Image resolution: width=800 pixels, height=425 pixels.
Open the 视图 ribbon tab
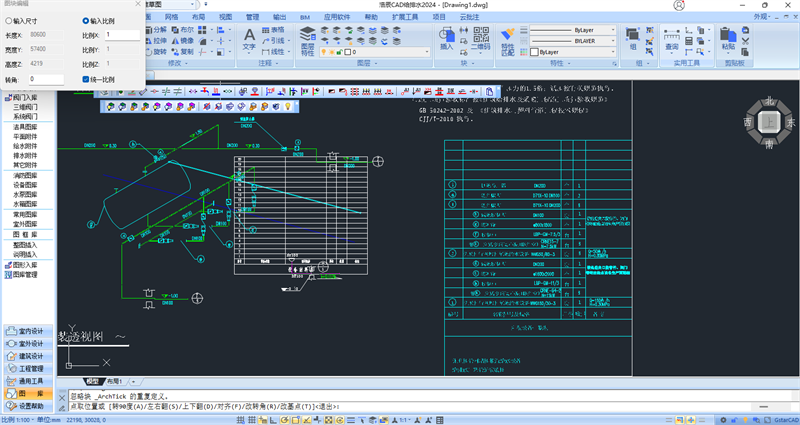tap(225, 17)
